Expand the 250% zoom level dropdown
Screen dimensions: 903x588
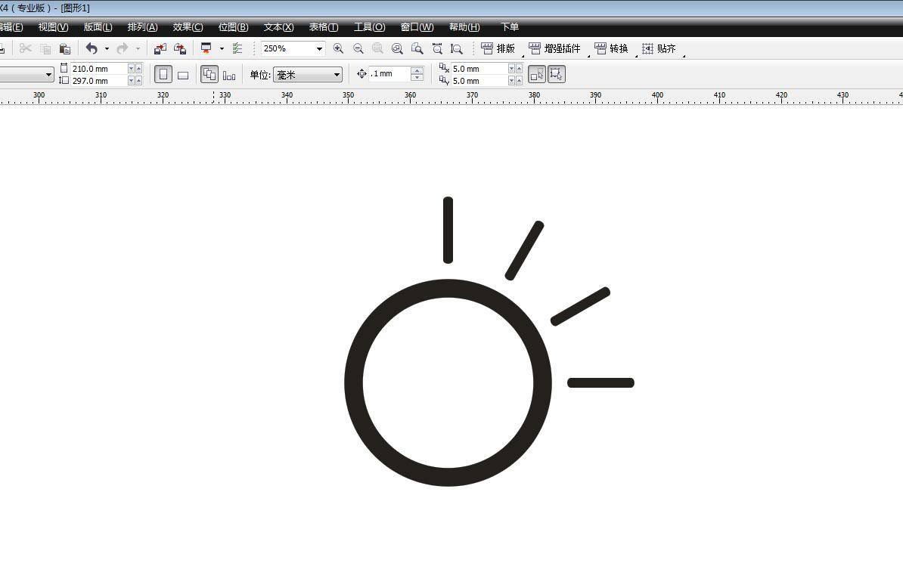click(319, 48)
